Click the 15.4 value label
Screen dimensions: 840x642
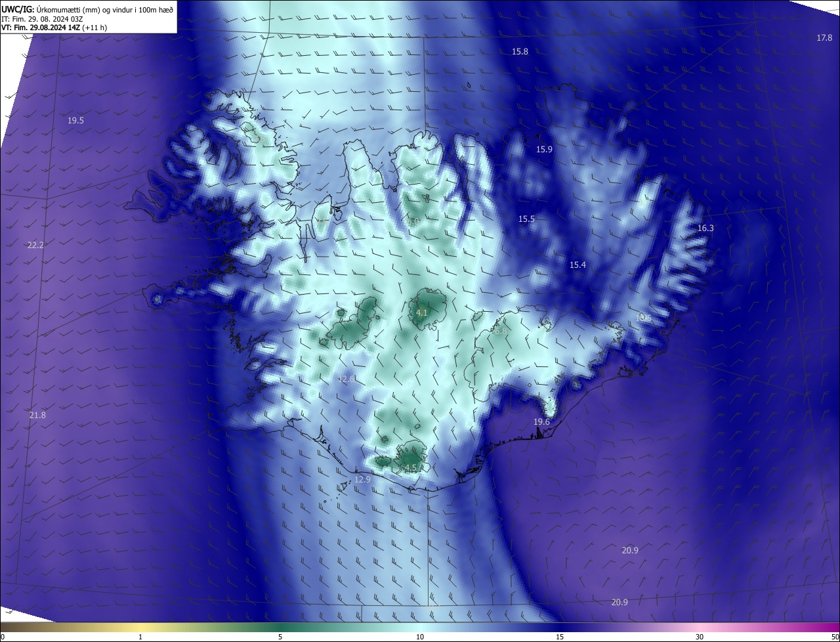577,265
